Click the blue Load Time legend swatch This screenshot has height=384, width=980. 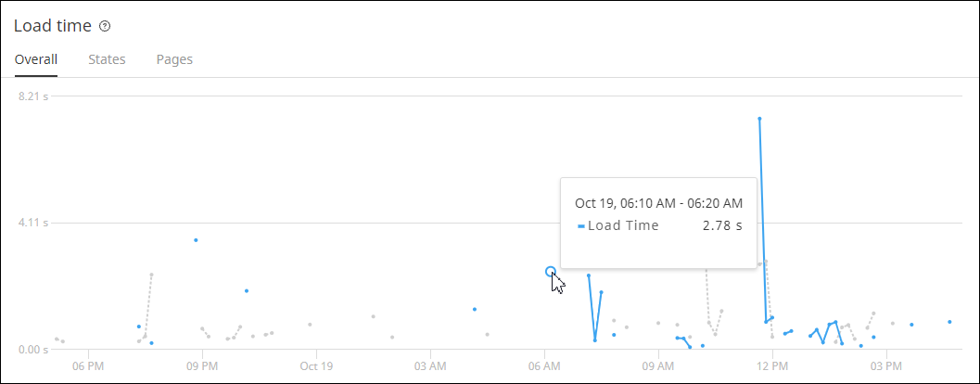[x=581, y=226]
